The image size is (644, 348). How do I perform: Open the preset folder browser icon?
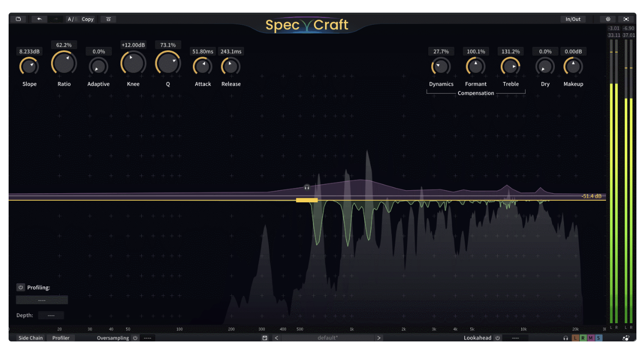18,19
